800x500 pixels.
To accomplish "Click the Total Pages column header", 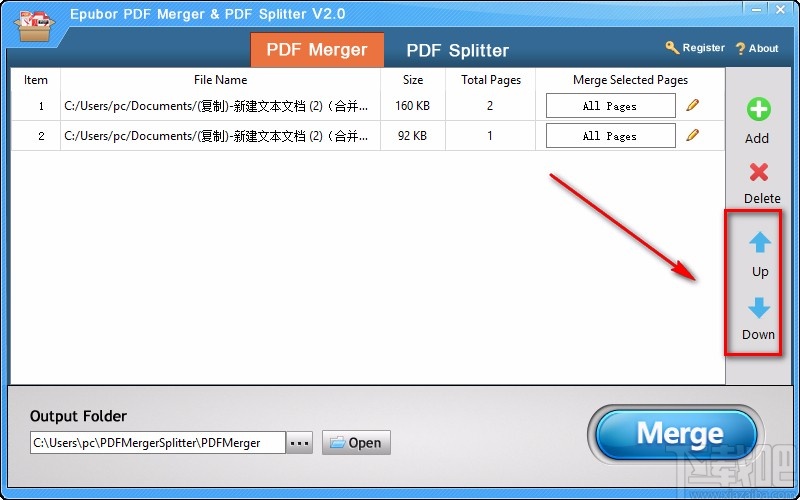I will [x=491, y=80].
